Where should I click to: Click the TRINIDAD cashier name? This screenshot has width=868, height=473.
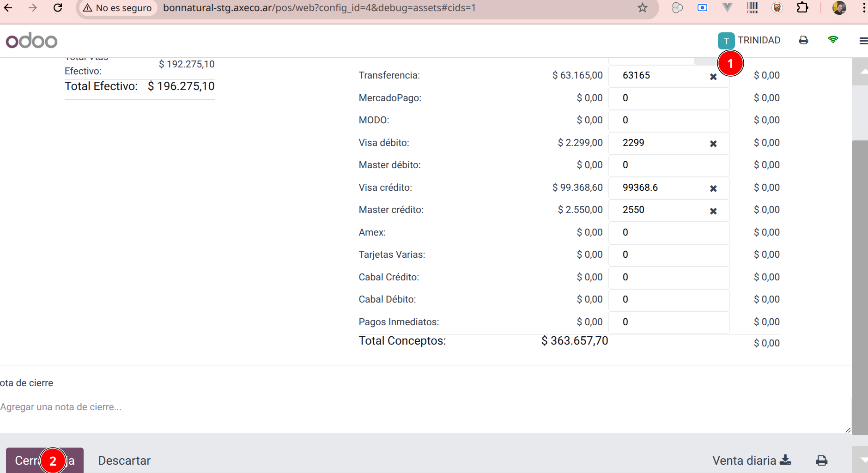click(x=759, y=40)
